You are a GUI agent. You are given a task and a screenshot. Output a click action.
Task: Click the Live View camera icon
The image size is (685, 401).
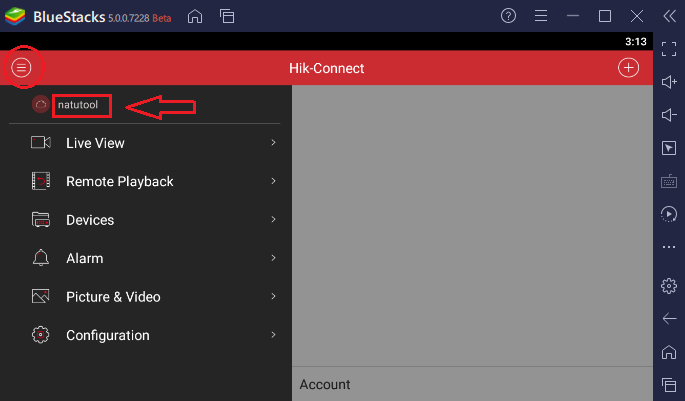tap(41, 142)
